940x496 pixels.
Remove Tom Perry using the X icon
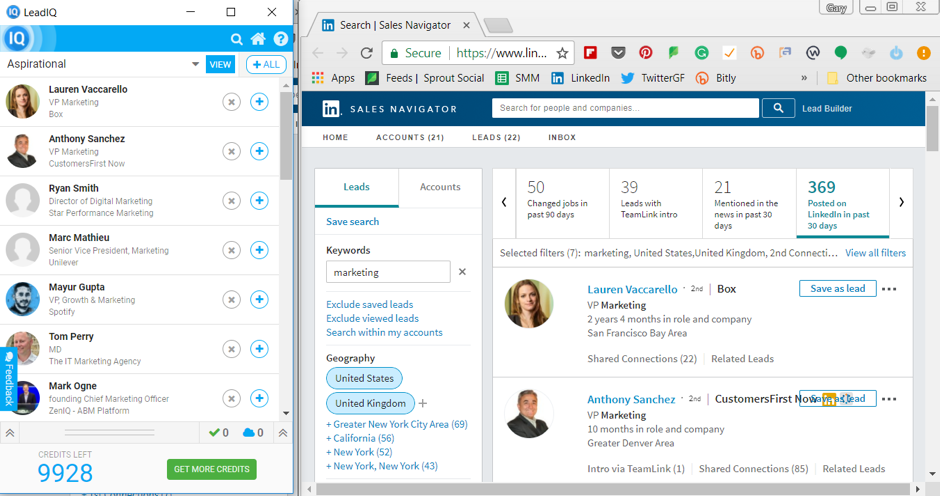point(231,349)
